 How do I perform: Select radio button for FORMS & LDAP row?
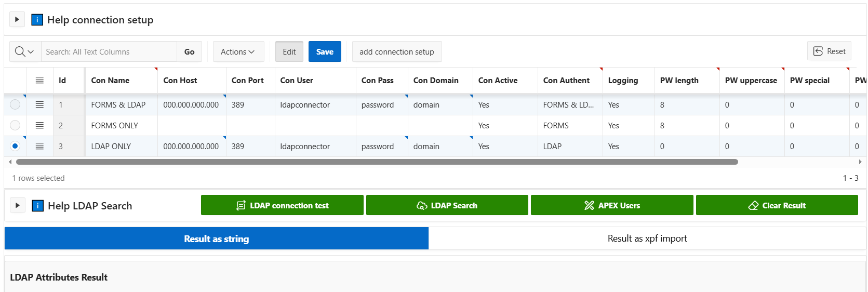click(x=15, y=104)
